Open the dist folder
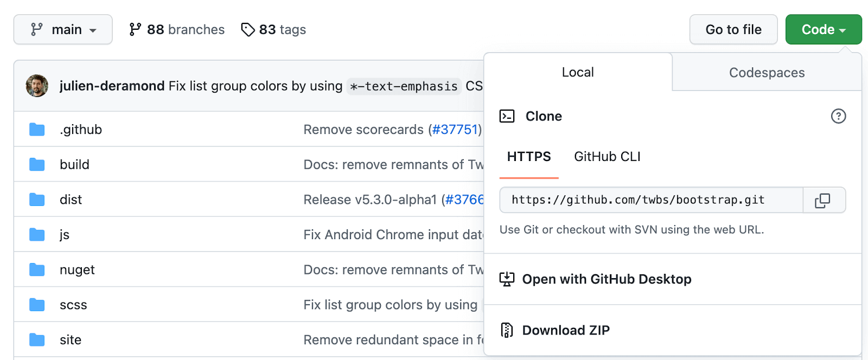868x360 pixels. click(x=71, y=200)
